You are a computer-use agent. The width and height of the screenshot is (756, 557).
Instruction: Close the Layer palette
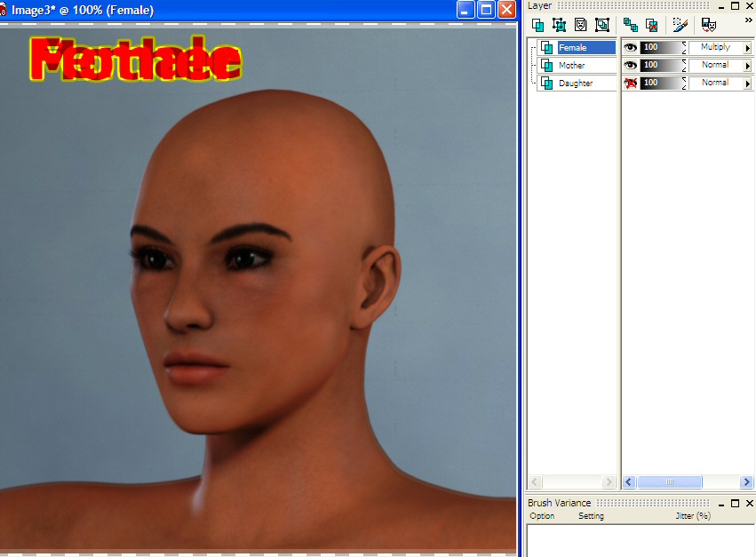point(750,6)
